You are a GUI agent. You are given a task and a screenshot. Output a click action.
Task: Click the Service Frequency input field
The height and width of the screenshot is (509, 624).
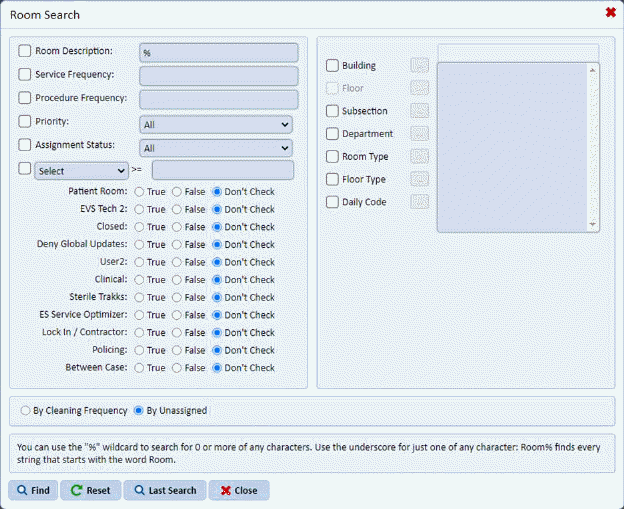pyautogui.click(x=219, y=76)
